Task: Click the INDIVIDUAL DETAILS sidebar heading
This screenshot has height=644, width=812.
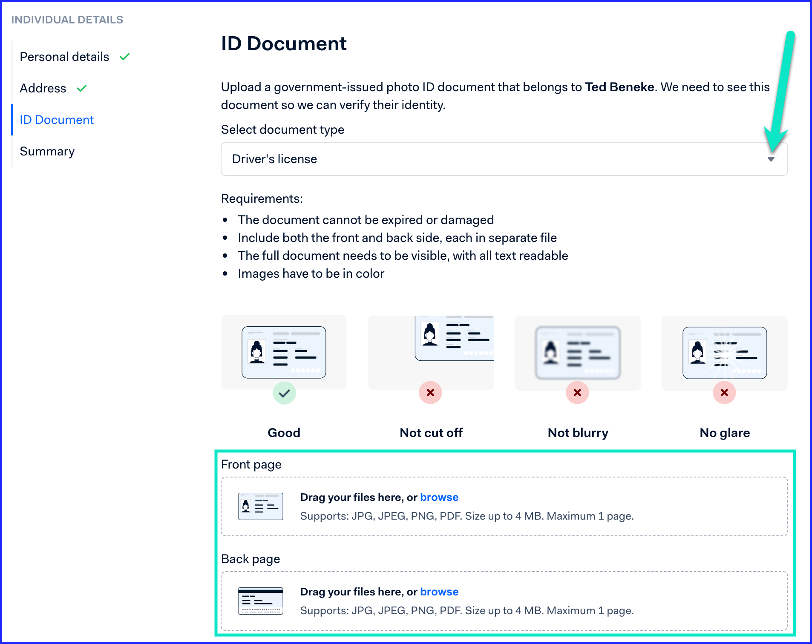Action: point(67,20)
